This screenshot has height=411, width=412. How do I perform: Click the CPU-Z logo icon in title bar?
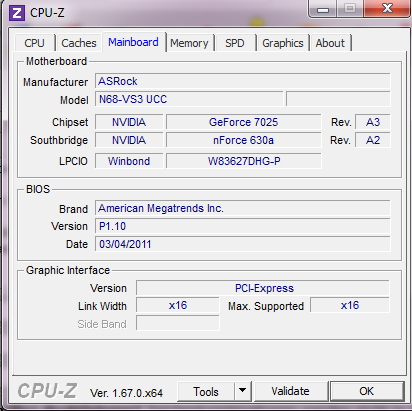click(17, 13)
